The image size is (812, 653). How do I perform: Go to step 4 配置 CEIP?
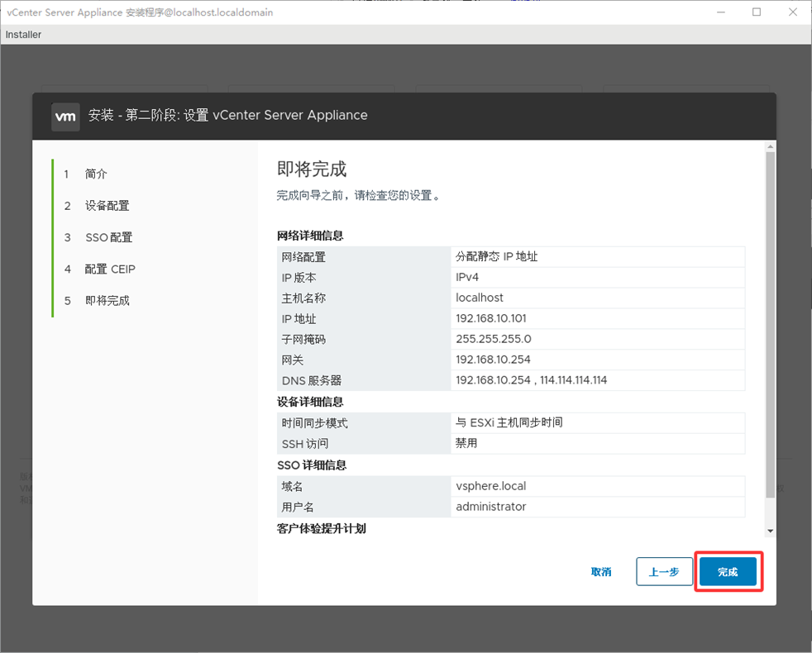(110, 269)
